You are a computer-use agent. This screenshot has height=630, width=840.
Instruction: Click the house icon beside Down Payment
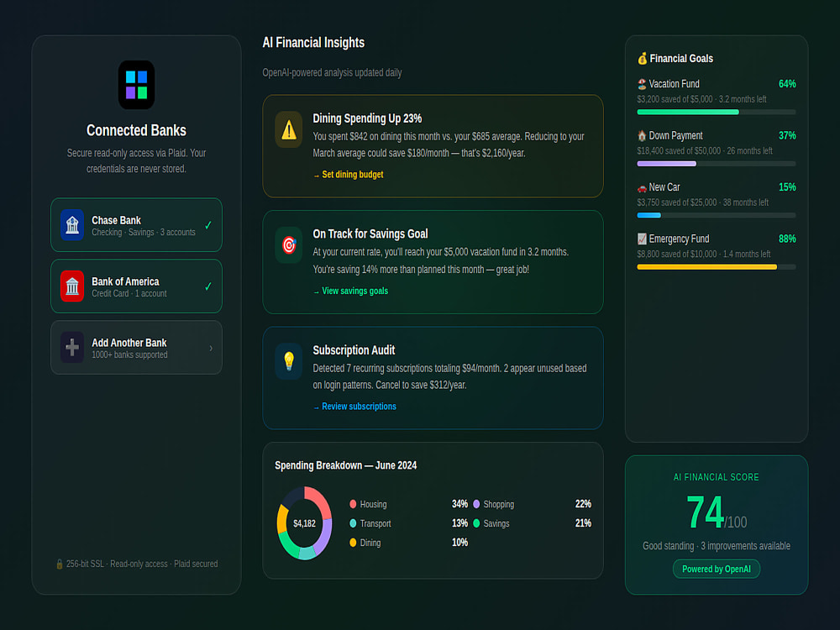click(642, 135)
